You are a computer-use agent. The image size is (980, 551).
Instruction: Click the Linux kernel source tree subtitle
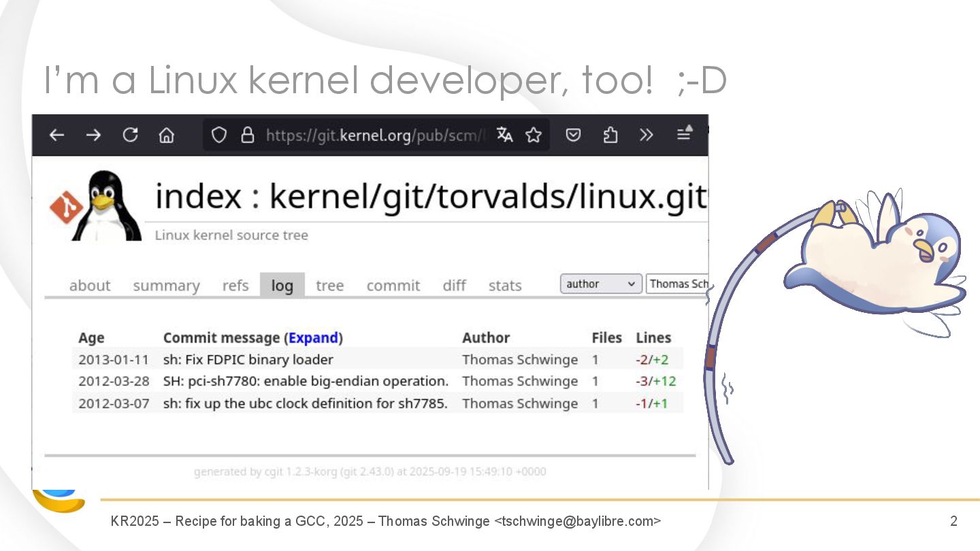coord(231,235)
